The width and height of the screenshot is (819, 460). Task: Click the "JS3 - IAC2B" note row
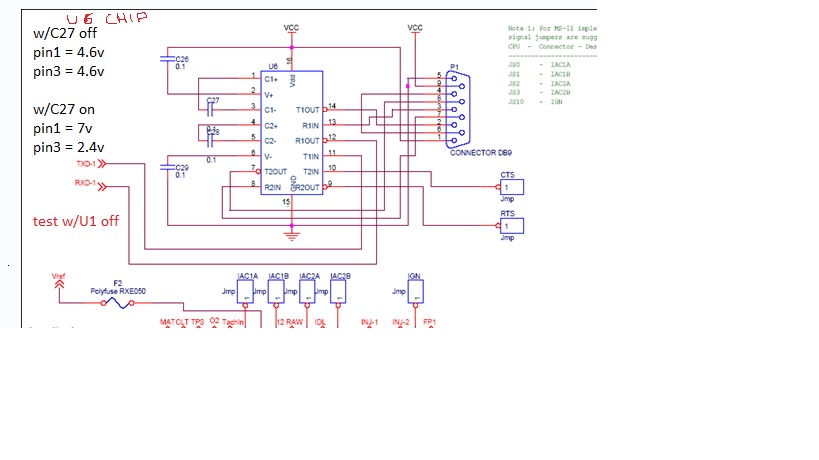coord(539,92)
